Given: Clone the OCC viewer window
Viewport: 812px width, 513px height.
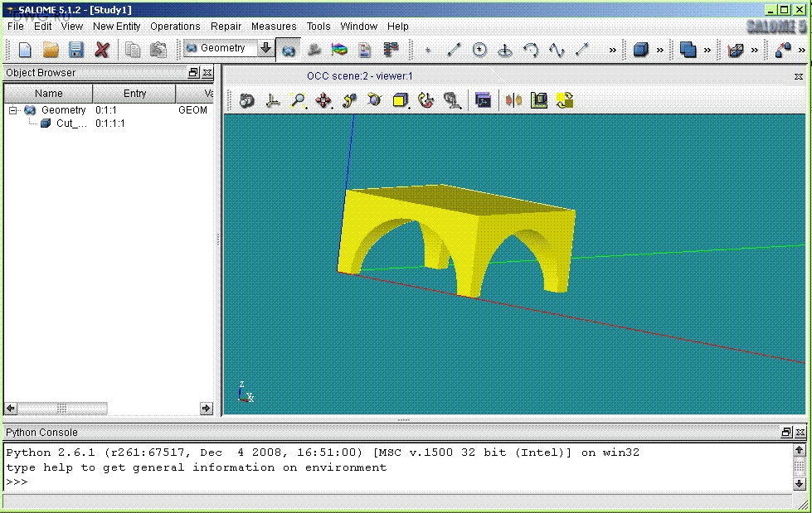Looking at the screenshot, I should click(x=484, y=100).
